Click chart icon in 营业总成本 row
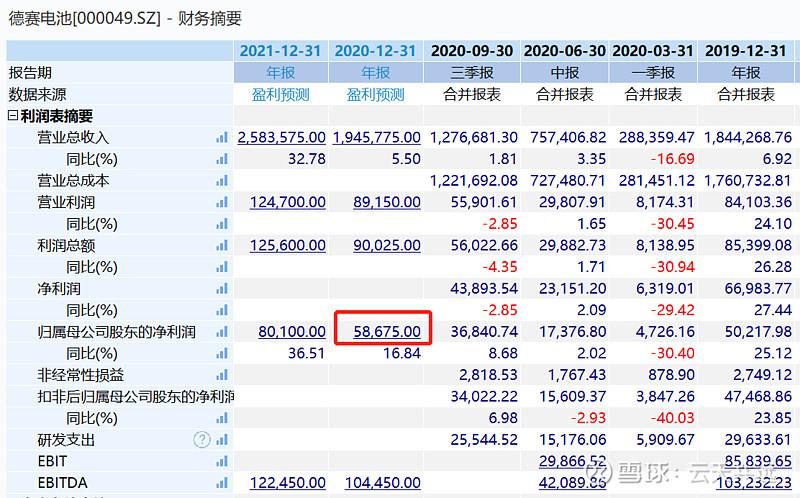Image resolution: width=800 pixels, height=498 pixels. tap(222, 181)
